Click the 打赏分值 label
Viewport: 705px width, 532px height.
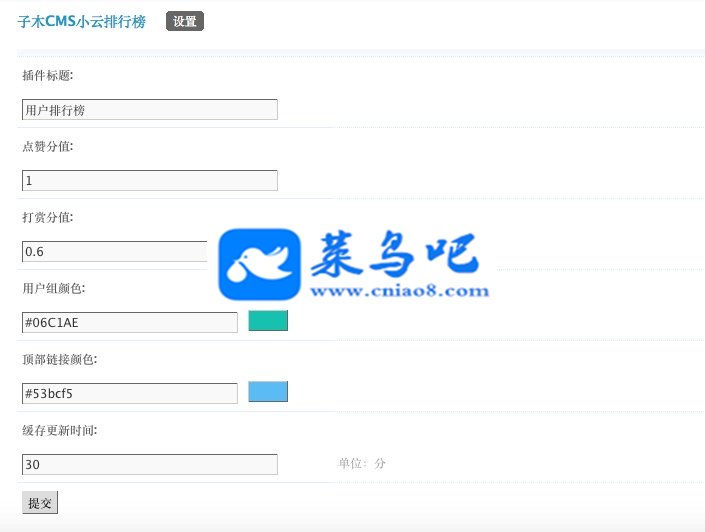click(48, 217)
